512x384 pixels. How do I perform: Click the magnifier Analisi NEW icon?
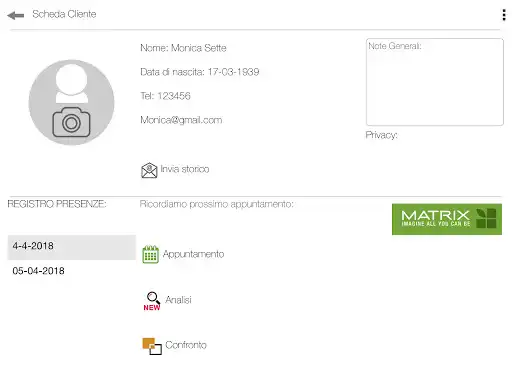tap(152, 301)
